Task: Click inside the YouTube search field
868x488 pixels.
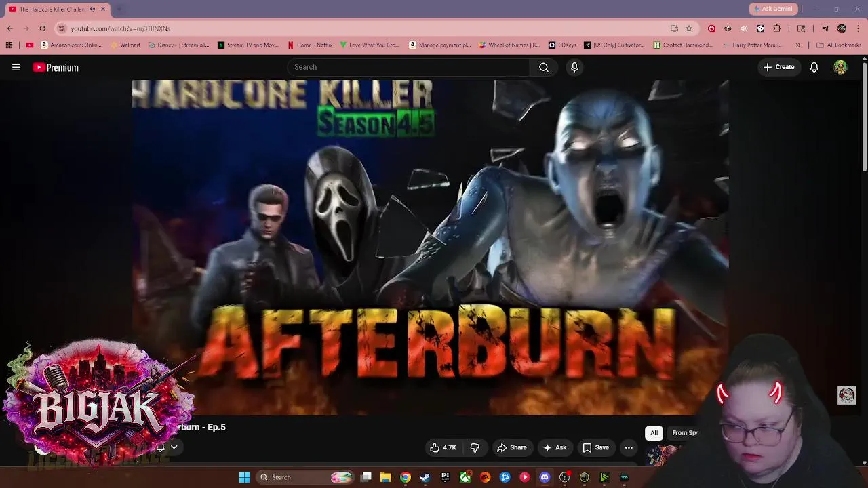Action: coord(408,67)
